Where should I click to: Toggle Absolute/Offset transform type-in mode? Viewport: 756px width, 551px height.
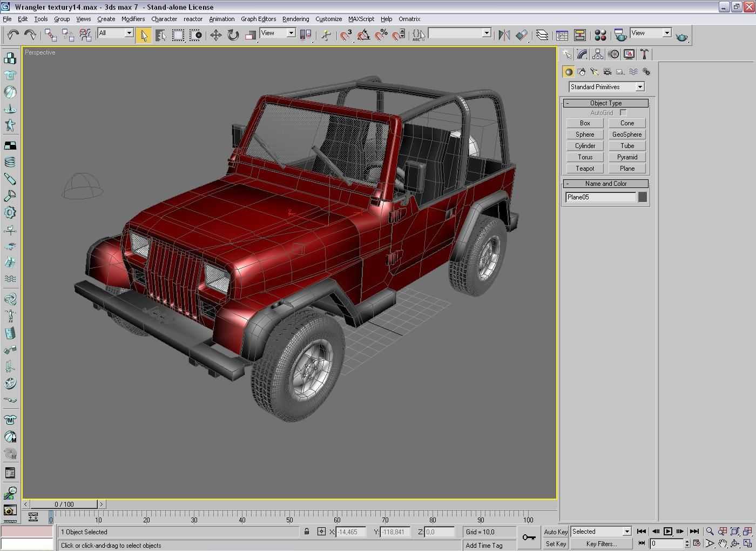tap(321, 532)
